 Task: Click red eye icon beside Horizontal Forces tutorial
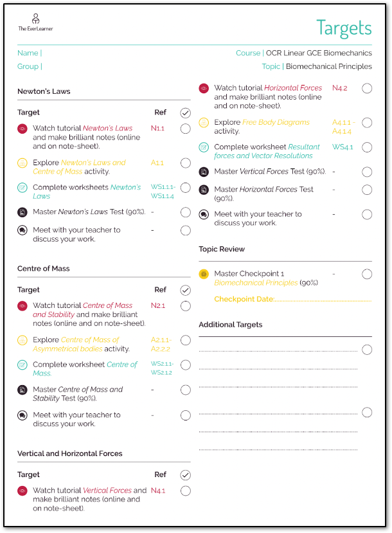click(x=204, y=88)
